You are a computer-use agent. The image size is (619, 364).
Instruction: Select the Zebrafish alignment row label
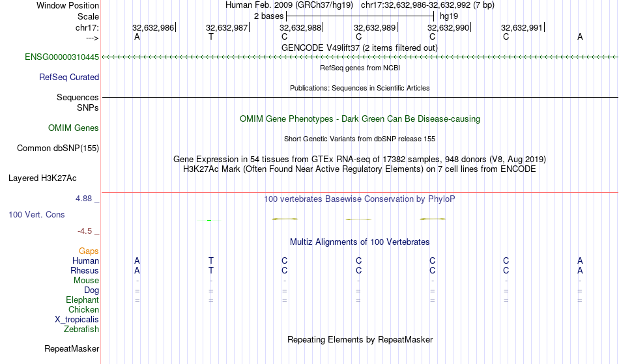coord(81,329)
